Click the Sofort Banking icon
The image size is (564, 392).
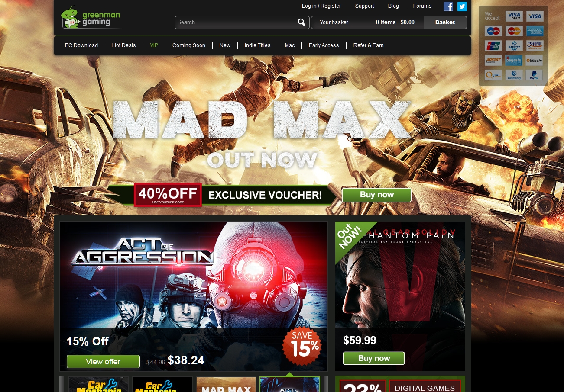493,61
